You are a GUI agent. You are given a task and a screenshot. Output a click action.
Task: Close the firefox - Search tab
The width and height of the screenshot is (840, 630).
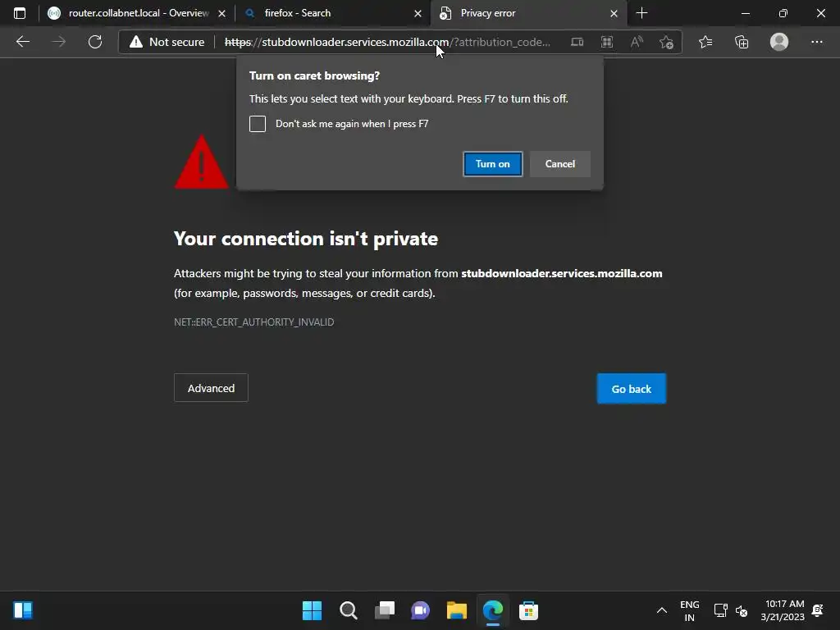(x=418, y=13)
